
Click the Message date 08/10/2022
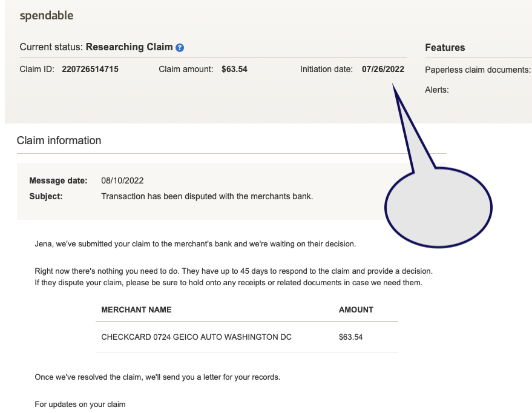pyautogui.click(x=122, y=180)
